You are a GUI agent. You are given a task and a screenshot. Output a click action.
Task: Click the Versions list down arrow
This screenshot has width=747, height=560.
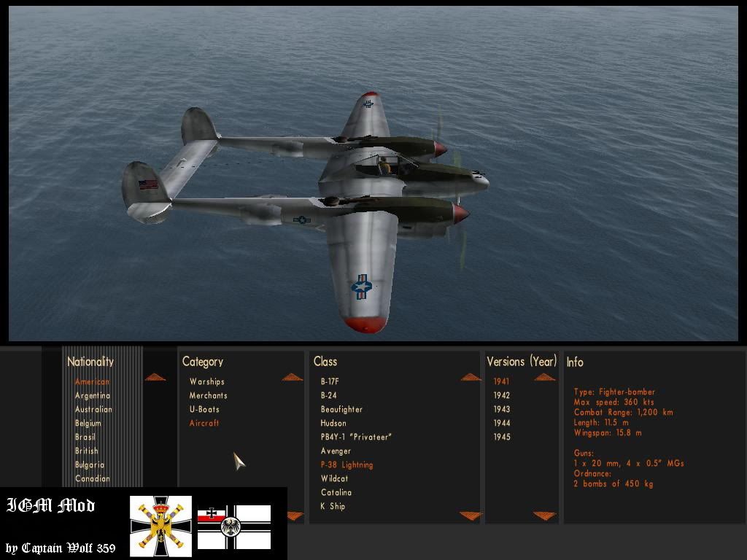point(544,516)
